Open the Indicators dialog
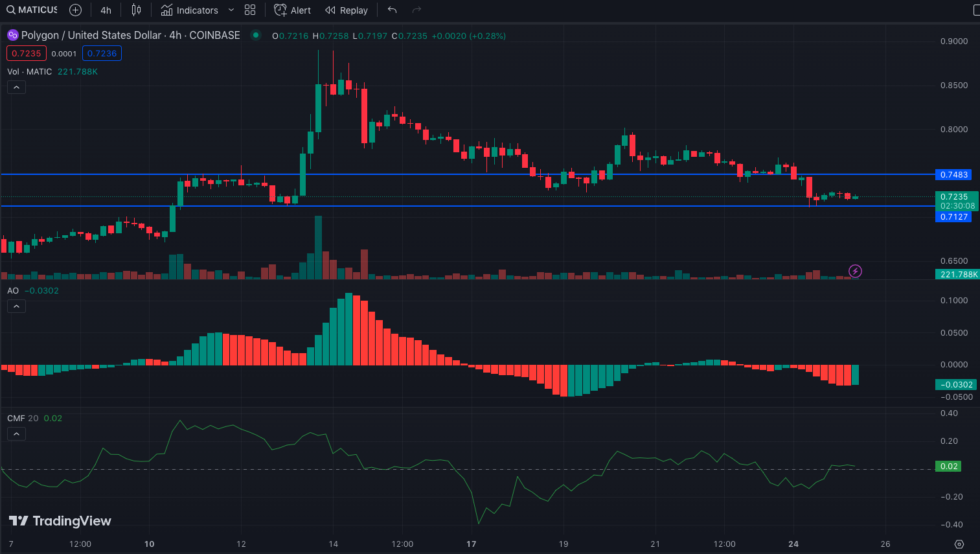The image size is (980, 554). pyautogui.click(x=190, y=10)
